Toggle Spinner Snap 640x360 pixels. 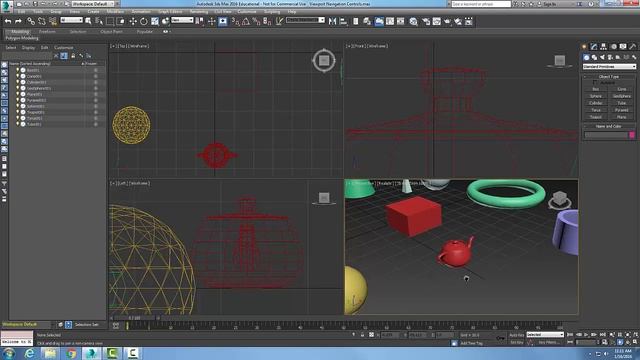pos(267,21)
